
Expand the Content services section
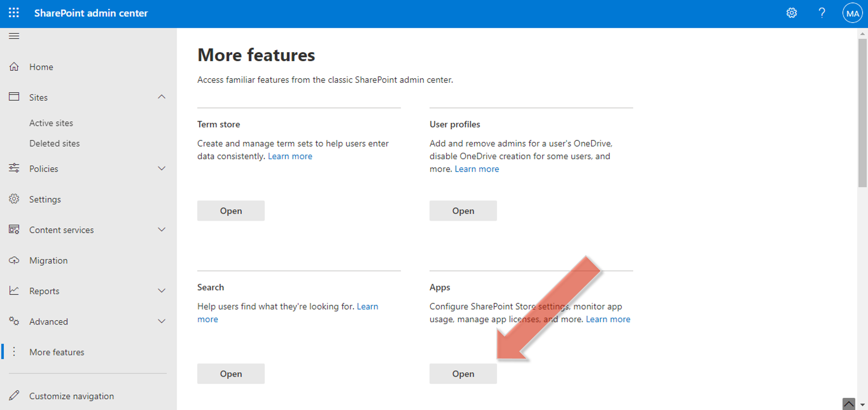pos(161,230)
